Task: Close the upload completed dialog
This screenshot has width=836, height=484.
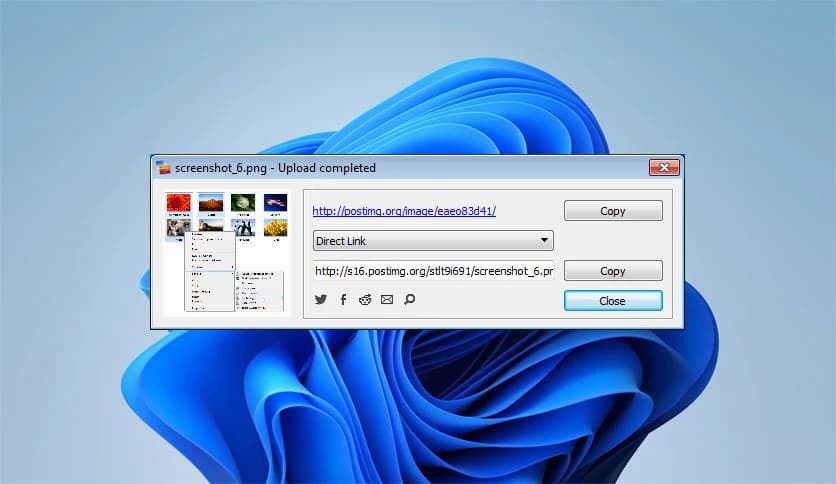Action: pos(613,301)
